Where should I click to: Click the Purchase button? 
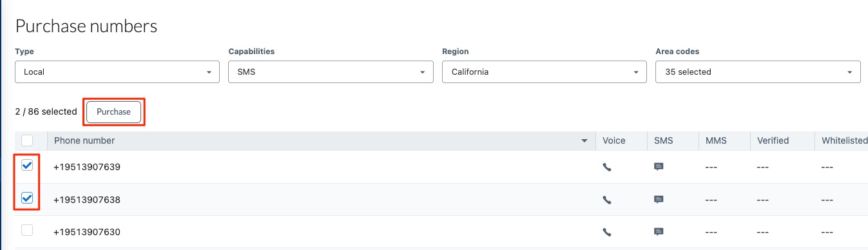point(113,112)
